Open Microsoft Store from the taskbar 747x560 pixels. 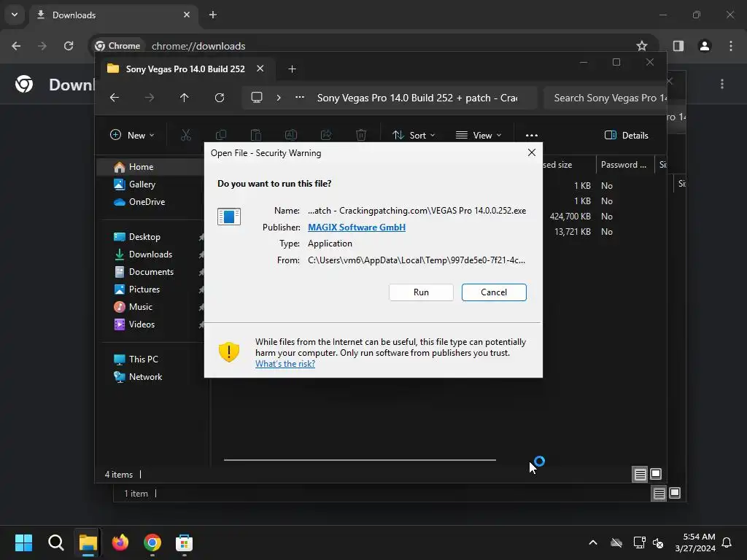click(x=184, y=542)
